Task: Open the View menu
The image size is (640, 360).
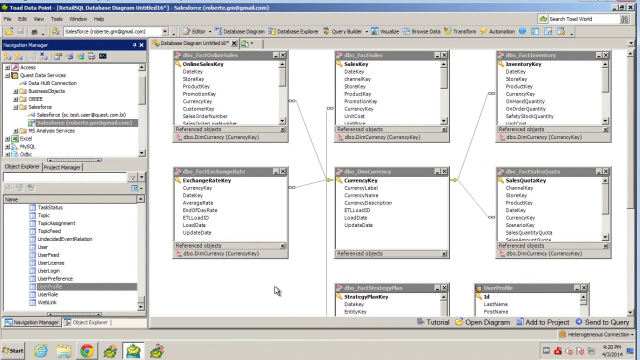Action: point(39,19)
